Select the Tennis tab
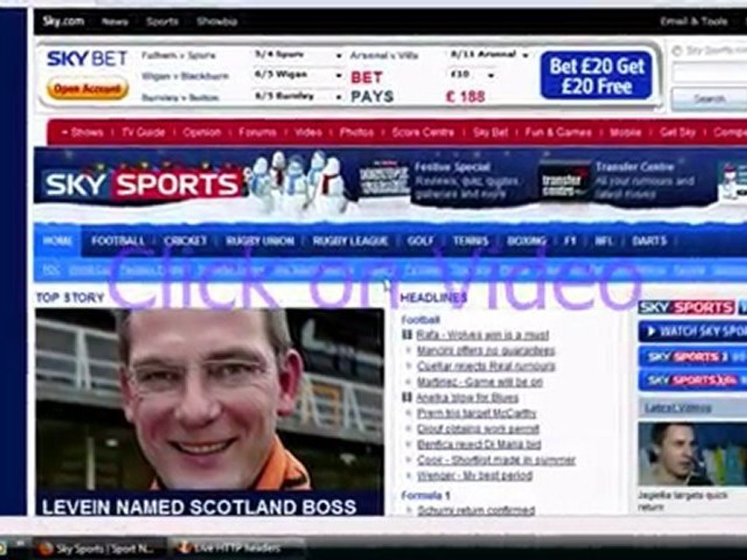747x560 pixels. [471, 241]
